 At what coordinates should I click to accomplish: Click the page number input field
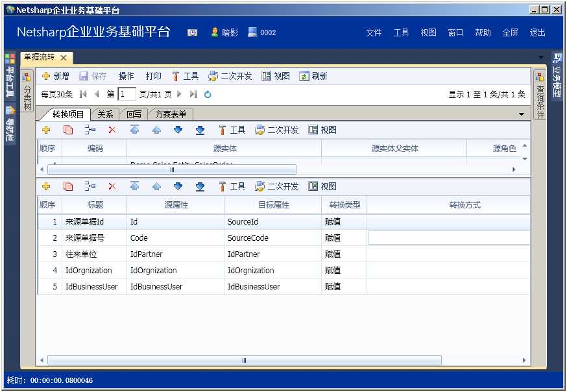click(127, 94)
